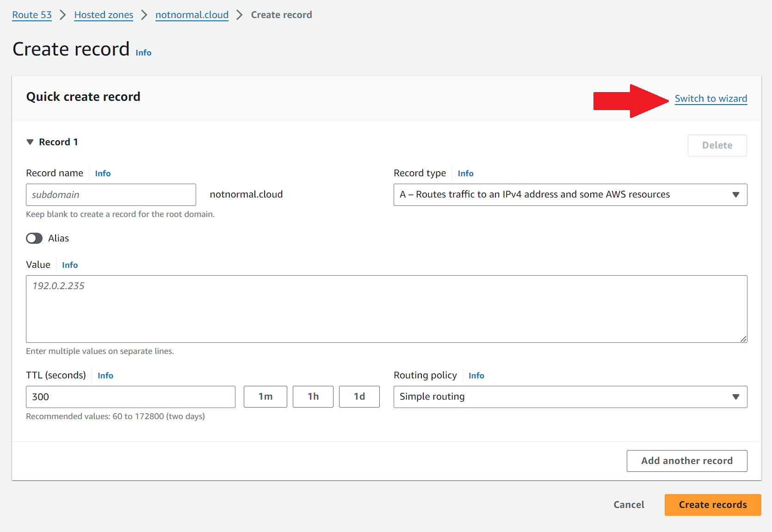This screenshot has width=772, height=532.
Task: Add another record to the form
Action: tap(687, 461)
